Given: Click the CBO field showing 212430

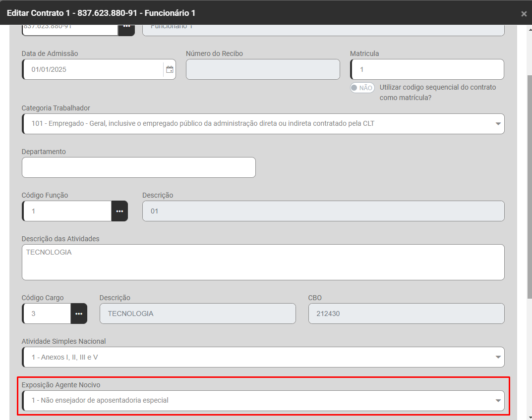Looking at the screenshot, I should coord(406,314).
